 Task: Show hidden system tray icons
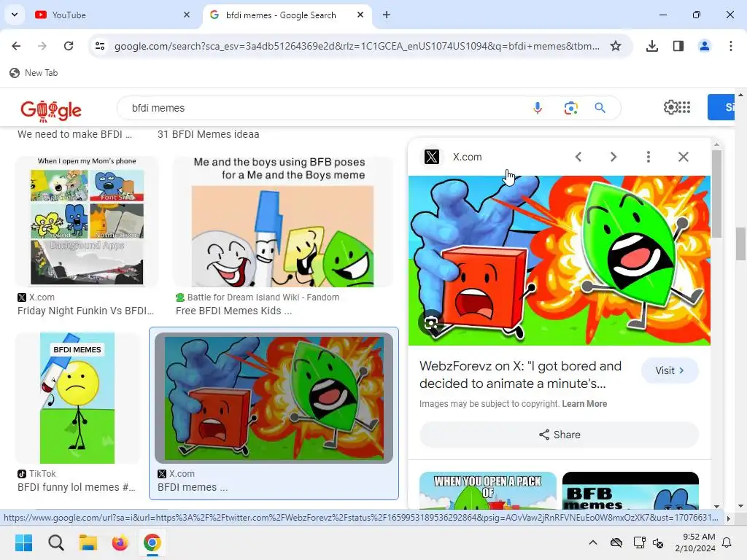592,542
